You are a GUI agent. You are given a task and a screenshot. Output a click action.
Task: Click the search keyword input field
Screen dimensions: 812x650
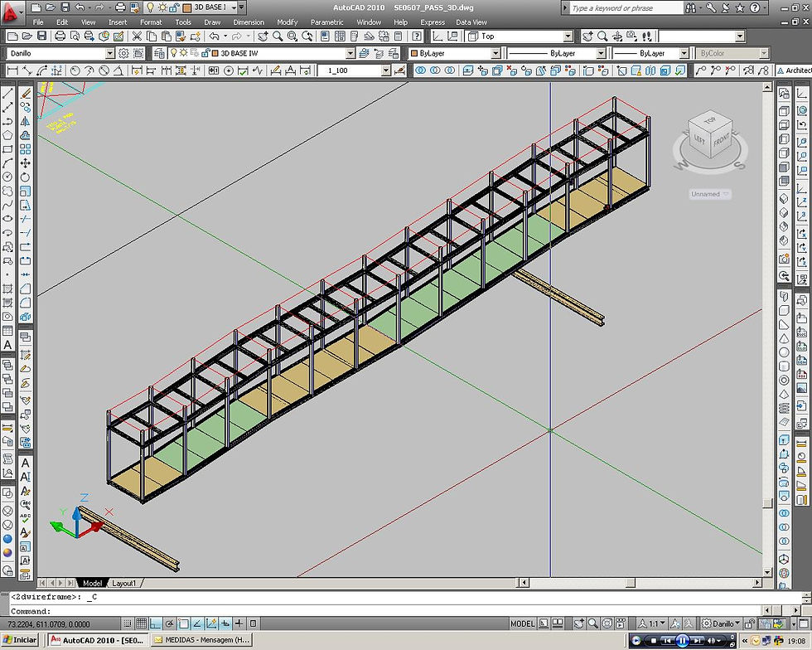[626, 7]
